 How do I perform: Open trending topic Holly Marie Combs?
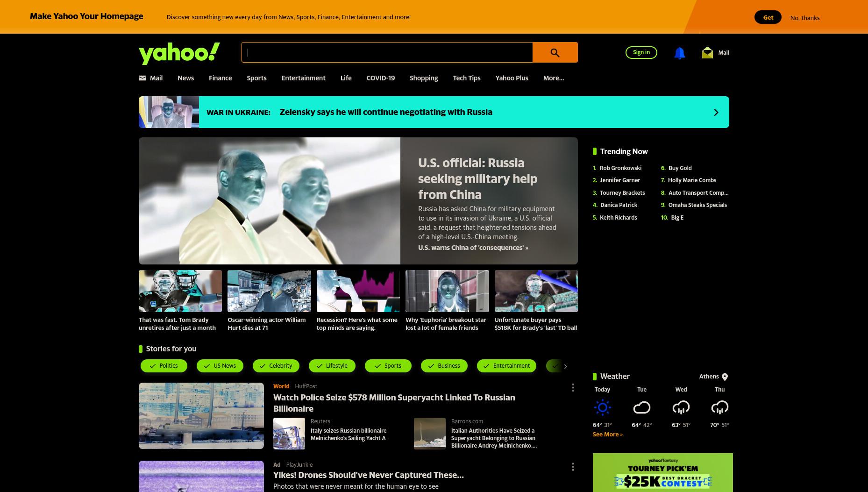point(692,180)
